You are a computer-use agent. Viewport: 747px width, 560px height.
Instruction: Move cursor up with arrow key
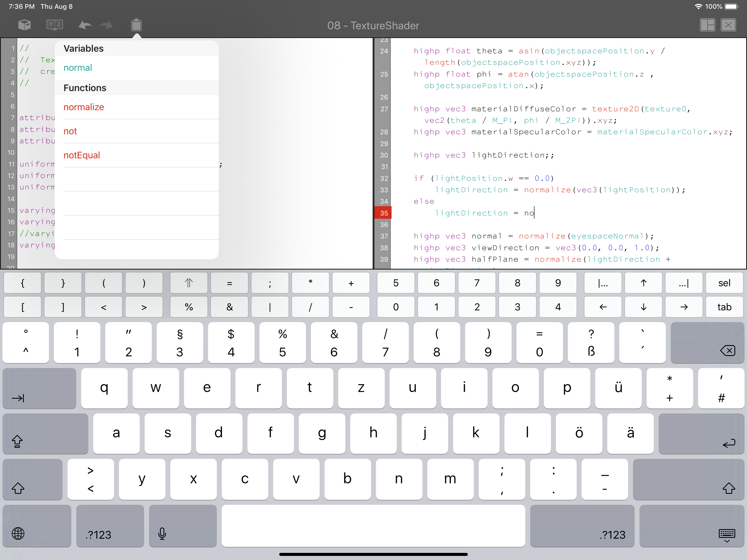coord(643,283)
